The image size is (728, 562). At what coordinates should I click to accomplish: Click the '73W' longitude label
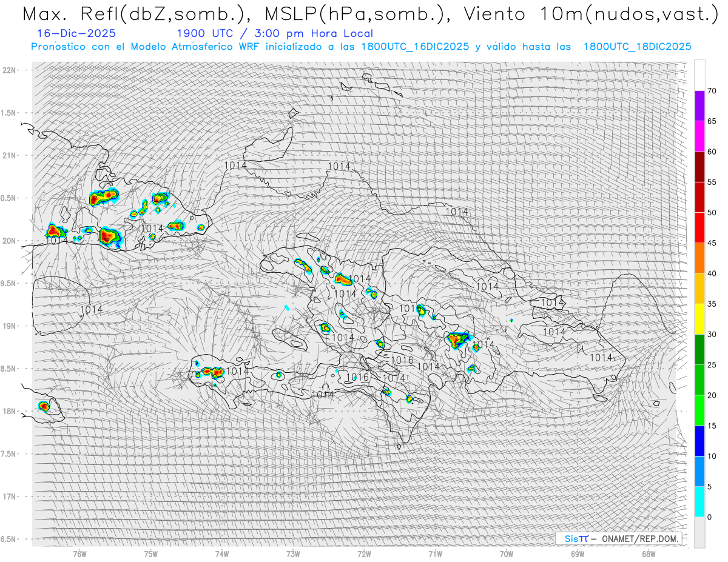[293, 554]
